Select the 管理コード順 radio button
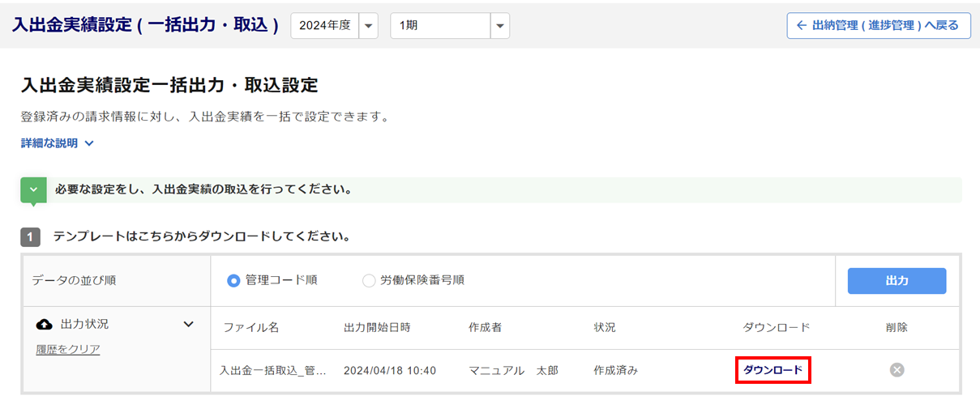 tap(233, 280)
